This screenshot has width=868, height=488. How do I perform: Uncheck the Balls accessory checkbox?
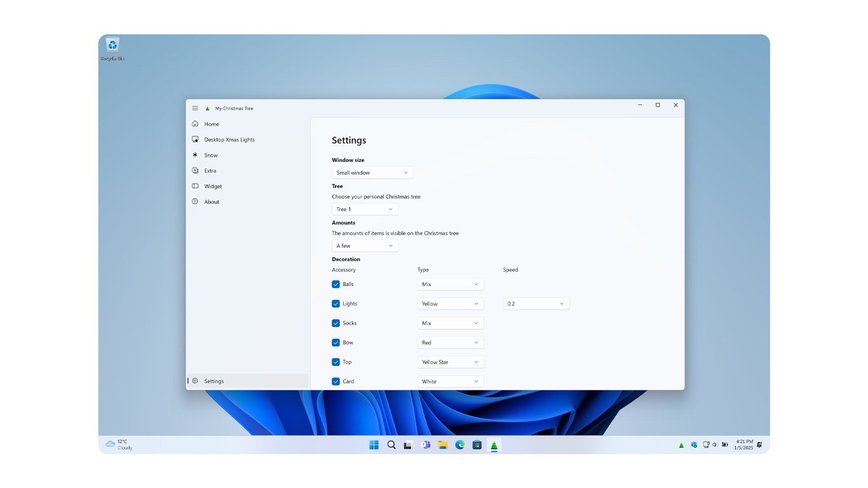pyautogui.click(x=336, y=284)
